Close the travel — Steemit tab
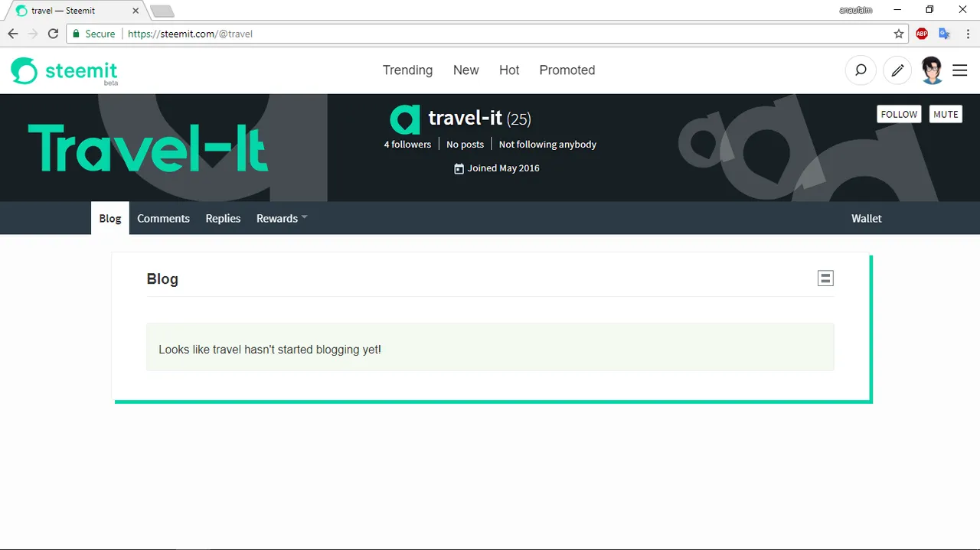 coord(137,11)
